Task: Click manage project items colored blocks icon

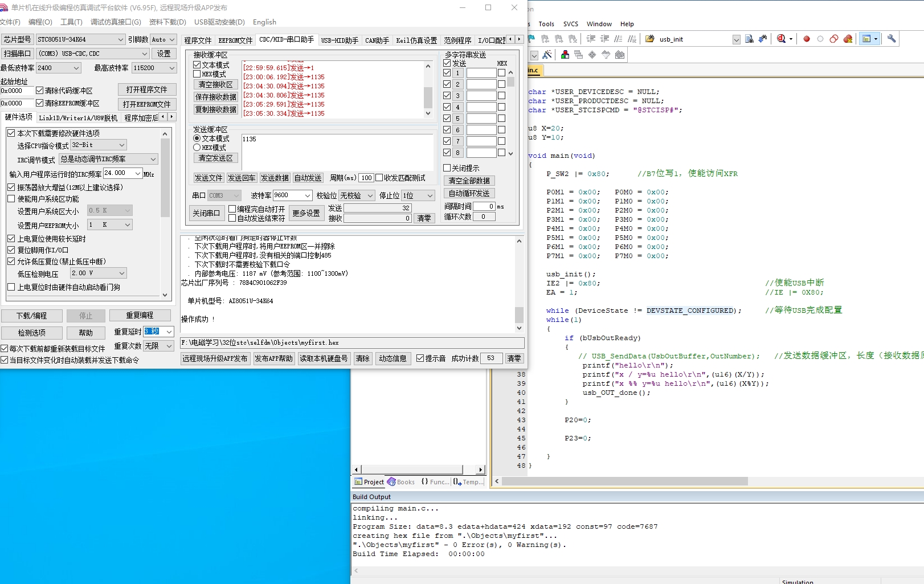Action: pos(565,55)
